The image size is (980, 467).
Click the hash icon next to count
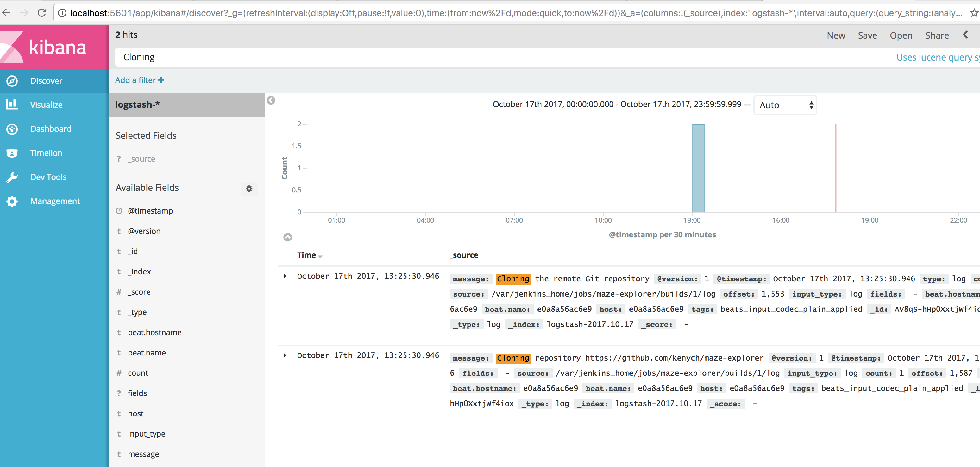point(119,373)
